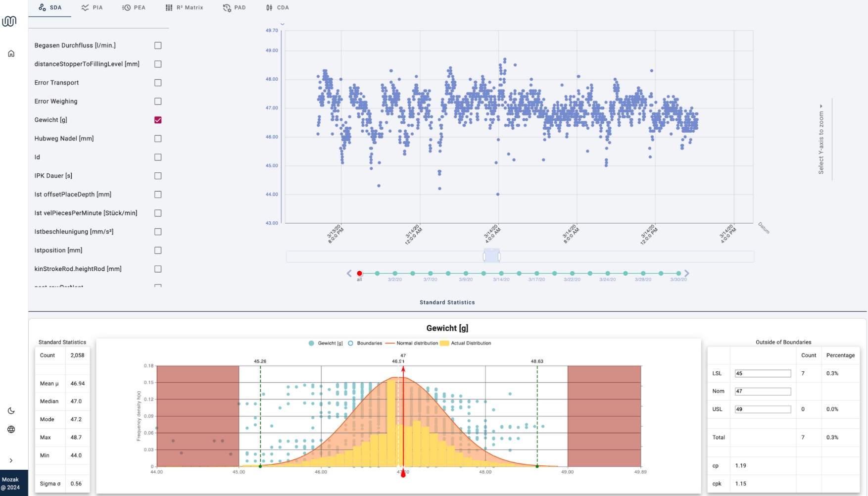Screen dimensions: 868x496
Task: Toggle Normal distribution legend entry
Action: (412, 343)
